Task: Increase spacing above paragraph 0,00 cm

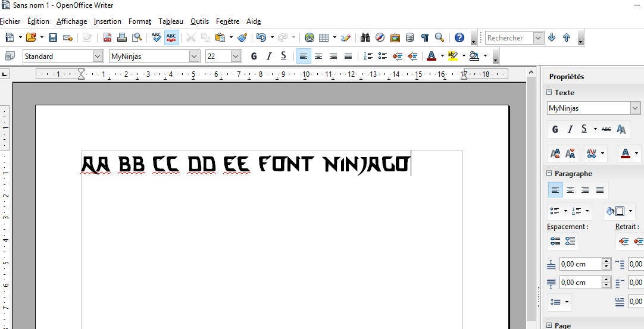Action: [607, 261]
